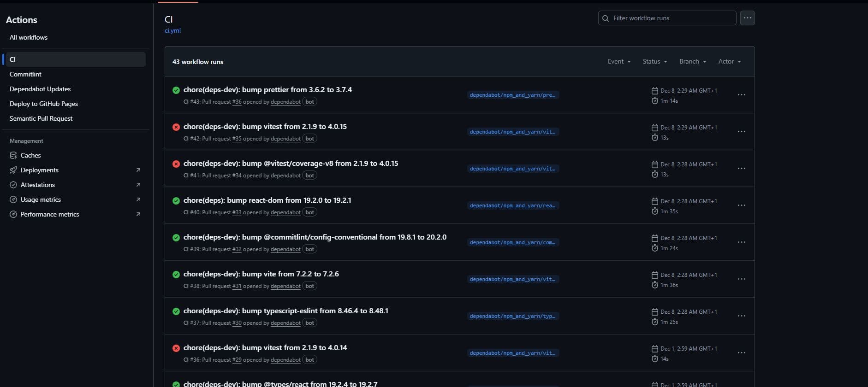Screen dimensions: 868x387
Task: Open the kebab menu for the prettier bump run
Action: click(x=741, y=95)
